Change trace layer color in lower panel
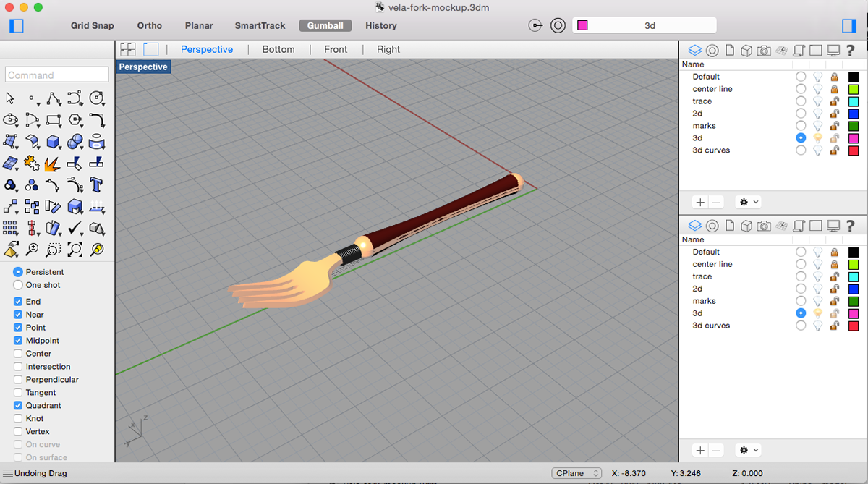 (x=854, y=276)
